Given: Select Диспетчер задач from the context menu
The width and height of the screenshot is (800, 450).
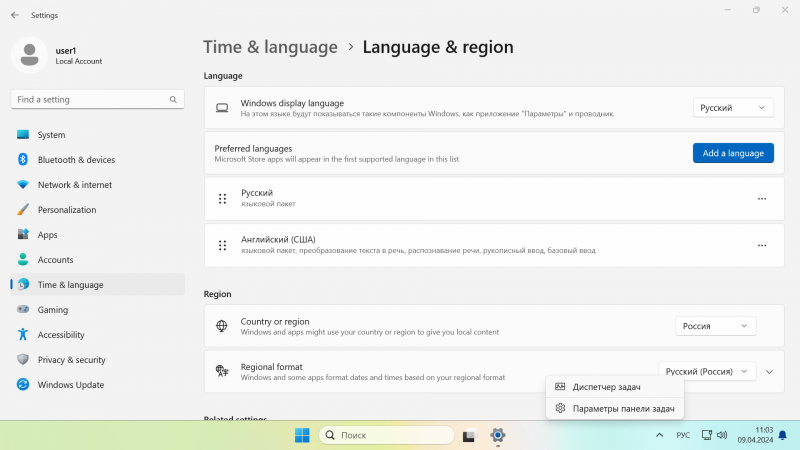Looking at the screenshot, I should click(615, 387).
